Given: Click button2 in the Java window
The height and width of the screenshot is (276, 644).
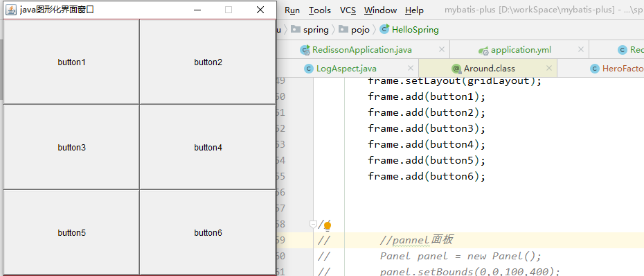Looking at the screenshot, I should 208,62.
